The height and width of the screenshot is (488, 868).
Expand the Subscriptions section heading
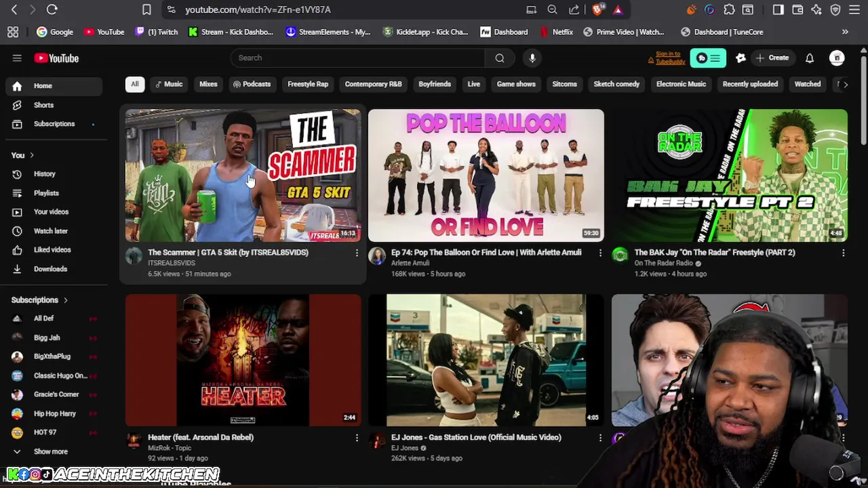pos(40,300)
